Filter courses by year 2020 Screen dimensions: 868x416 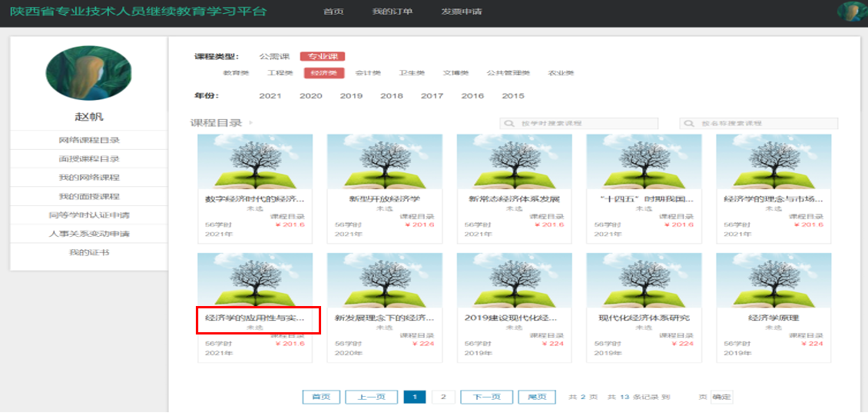tap(310, 96)
